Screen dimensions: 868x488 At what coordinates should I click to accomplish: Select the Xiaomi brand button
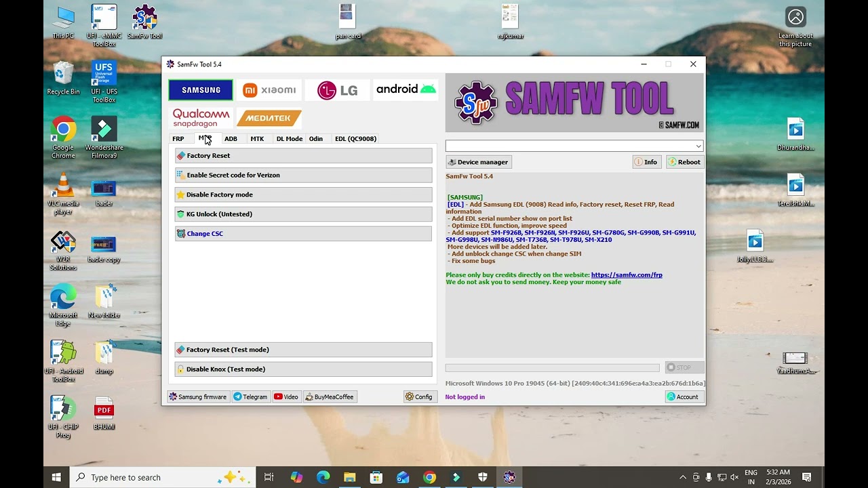tap(269, 90)
